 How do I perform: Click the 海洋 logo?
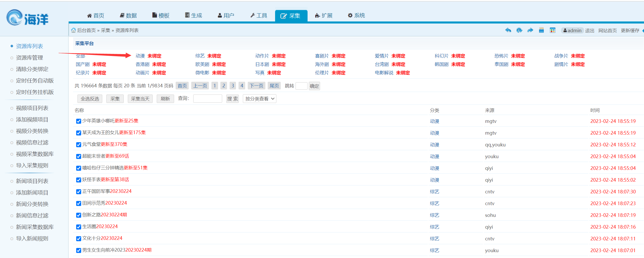tap(27, 18)
